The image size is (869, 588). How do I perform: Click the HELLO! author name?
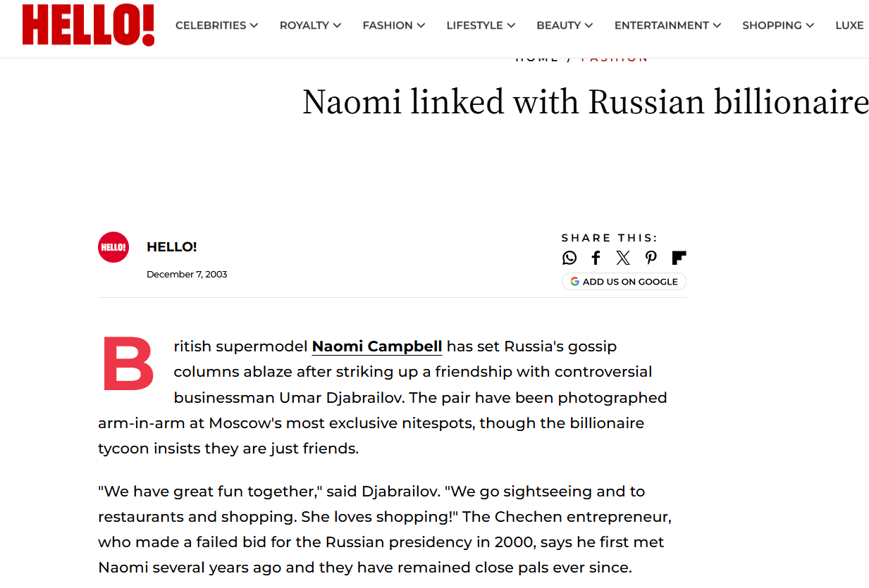171,247
